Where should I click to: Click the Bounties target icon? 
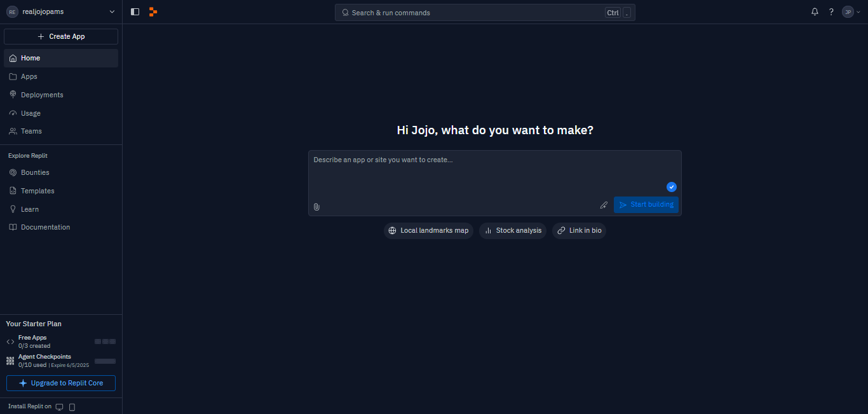[x=13, y=172]
